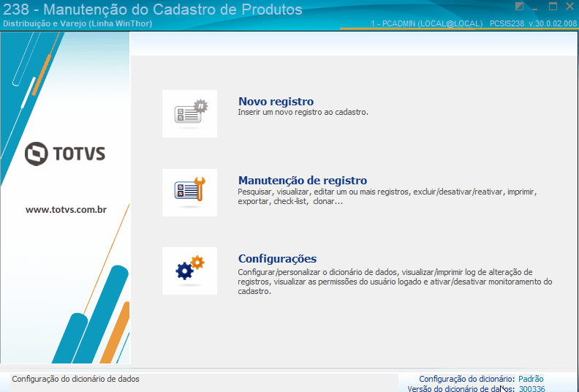579x392 pixels.
Task: Click status bar text 'Configuração do dicionário de dados'
Action: click(76, 379)
